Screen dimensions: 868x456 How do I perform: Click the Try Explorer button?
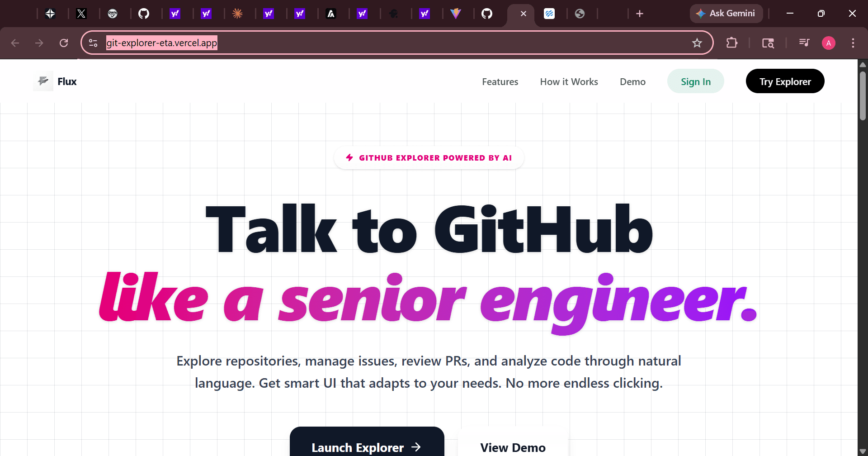pyautogui.click(x=785, y=81)
